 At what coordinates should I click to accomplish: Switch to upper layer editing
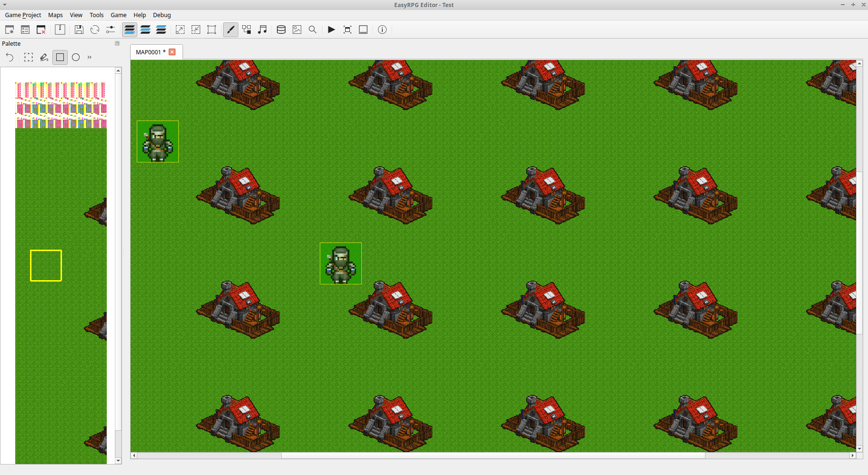[x=145, y=30]
